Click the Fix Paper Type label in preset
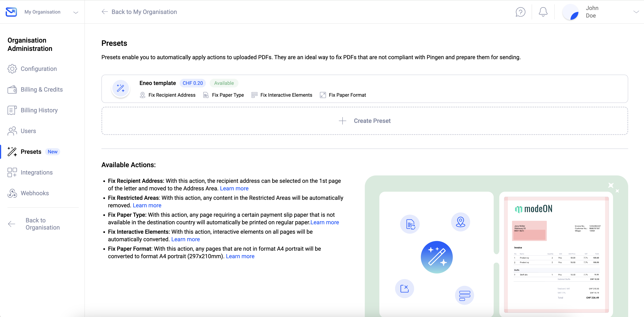644x317 pixels. [x=228, y=95]
